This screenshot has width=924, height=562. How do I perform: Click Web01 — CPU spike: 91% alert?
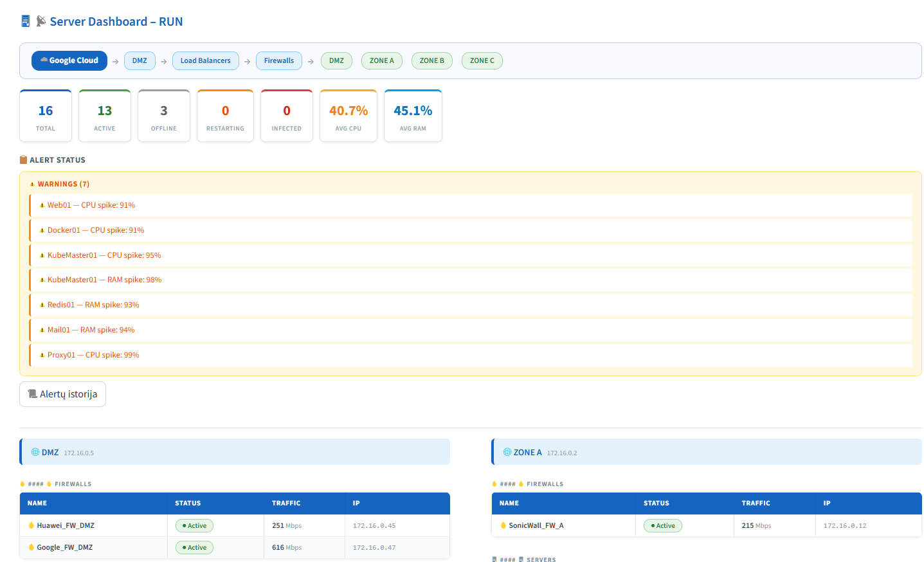point(471,205)
